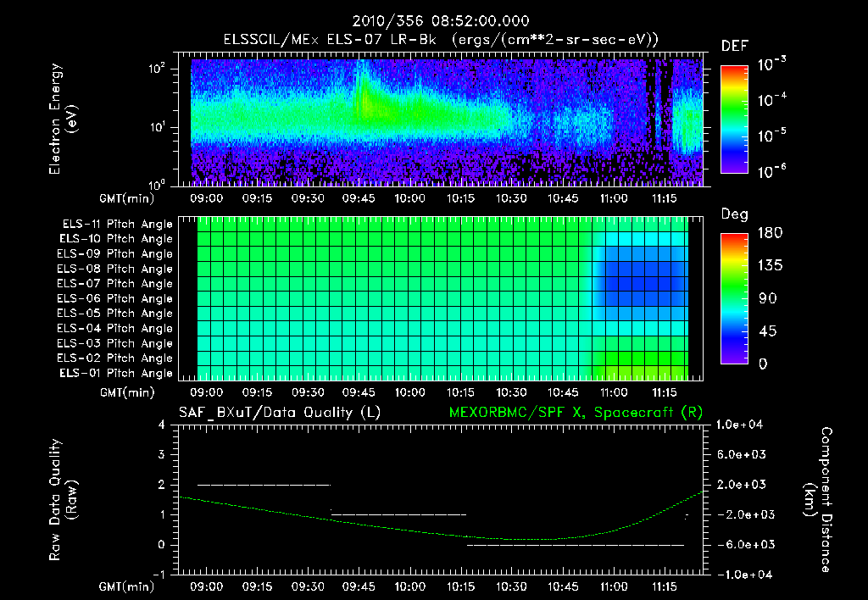Click the 10^-4 DEF scale label
The height and width of the screenshot is (600, 868).
tap(771, 100)
